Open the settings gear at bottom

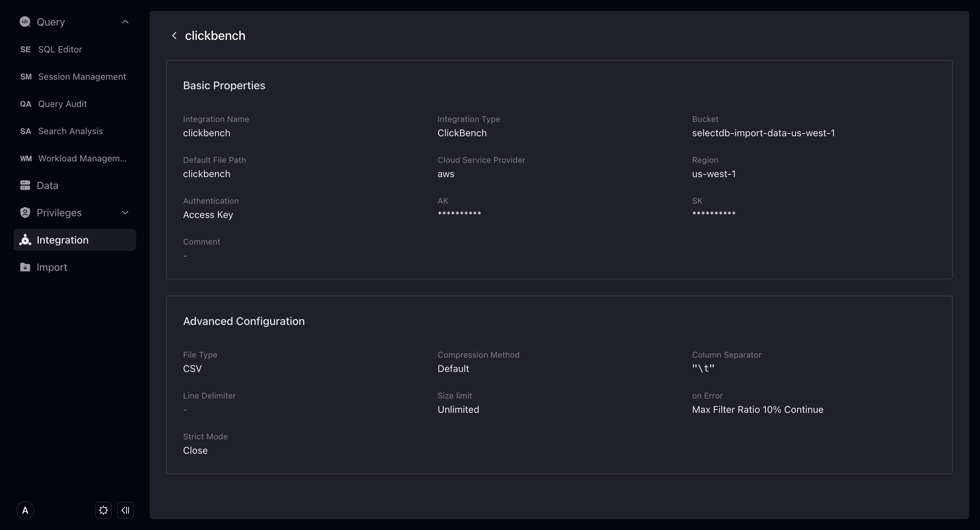coord(103,510)
